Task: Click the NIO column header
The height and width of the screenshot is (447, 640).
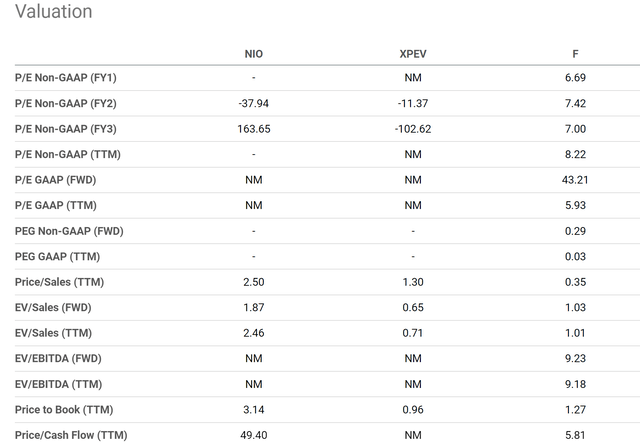Action: 254,52
